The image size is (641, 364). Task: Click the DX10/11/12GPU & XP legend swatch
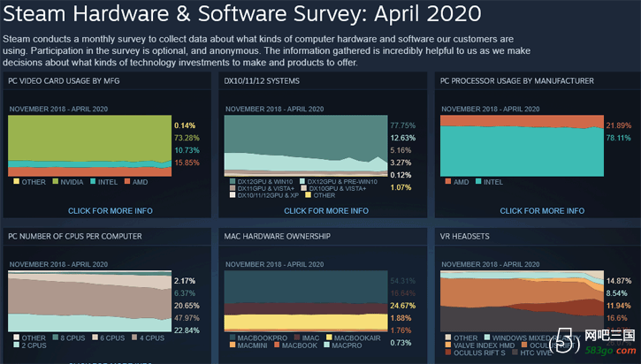[x=233, y=195]
